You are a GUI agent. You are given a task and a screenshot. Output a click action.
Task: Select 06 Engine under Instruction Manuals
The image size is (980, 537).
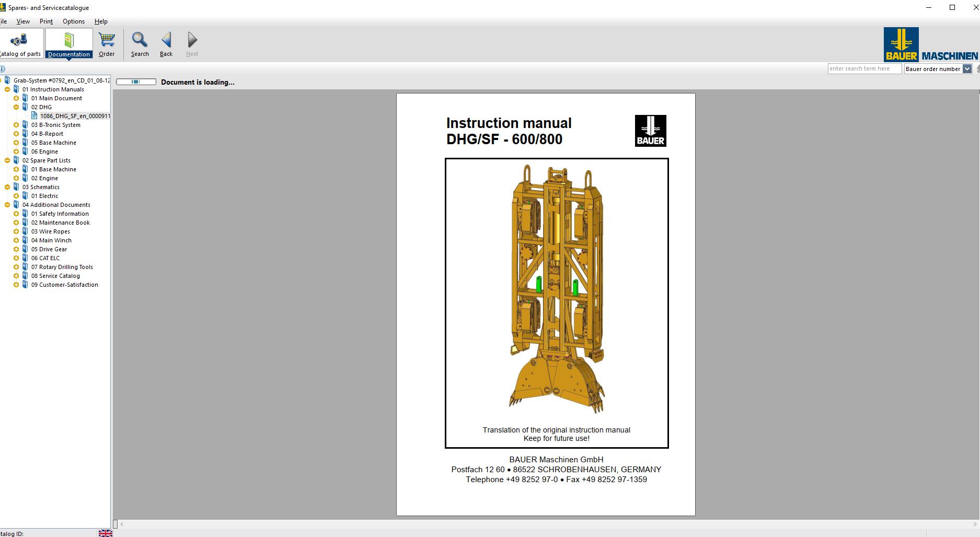[x=44, y=151]
